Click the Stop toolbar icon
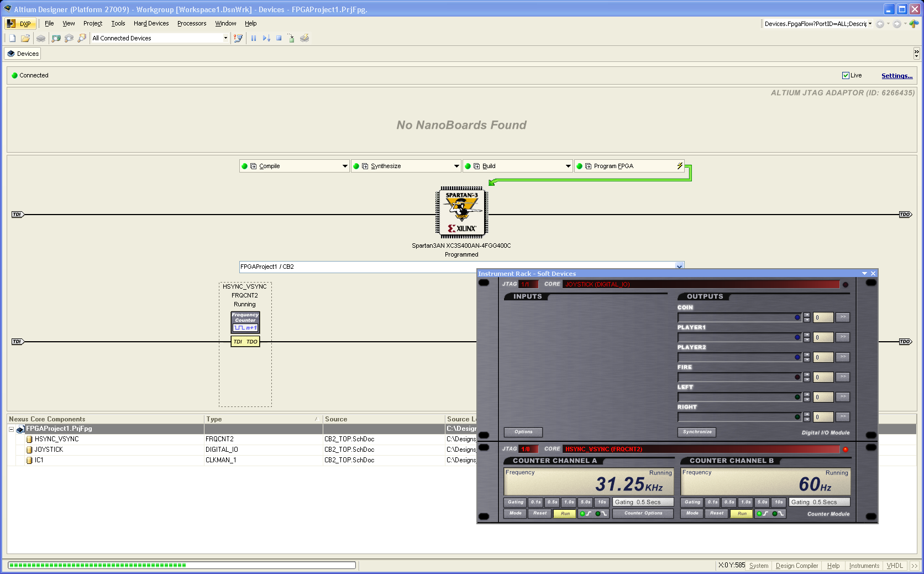This screenshot has height=574, width=924. tap(279, 38)
